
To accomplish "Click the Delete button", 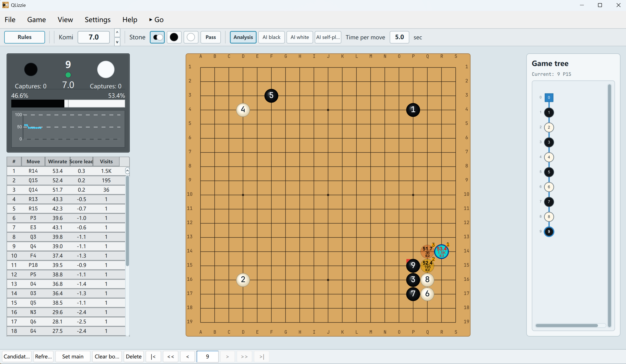I will tap(134, 357).
